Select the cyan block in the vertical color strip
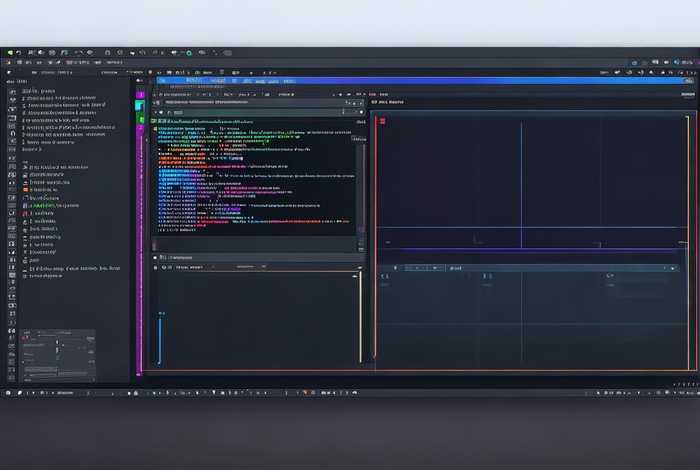This screenshot has height=470, width=700. click(140, 106)
